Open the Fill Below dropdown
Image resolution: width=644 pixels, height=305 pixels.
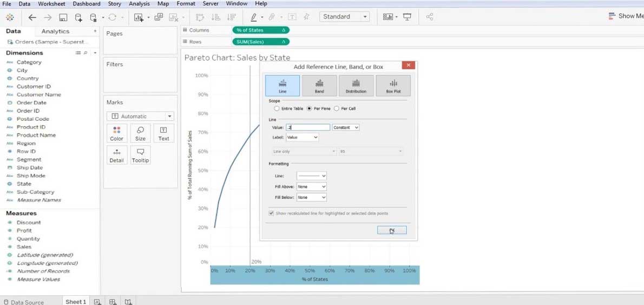point(312,197)
